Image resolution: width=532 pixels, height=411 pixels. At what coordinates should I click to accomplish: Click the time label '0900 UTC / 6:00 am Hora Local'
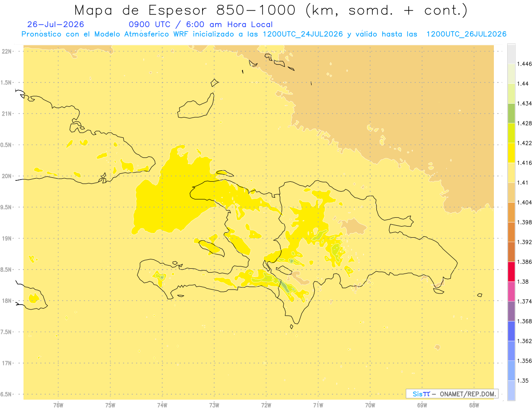pyautogui.click(x=200, y=24)
